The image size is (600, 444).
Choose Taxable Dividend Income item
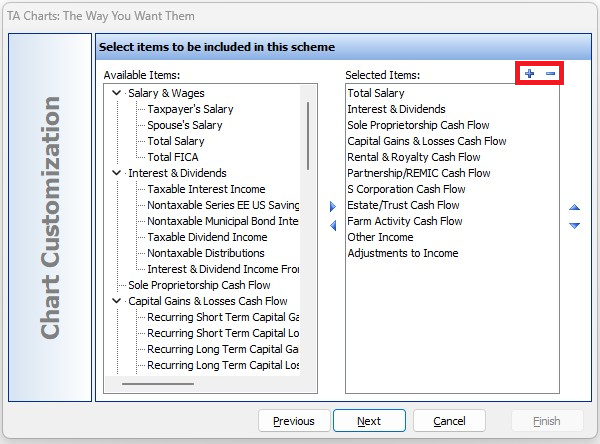[x=207, y=237]
